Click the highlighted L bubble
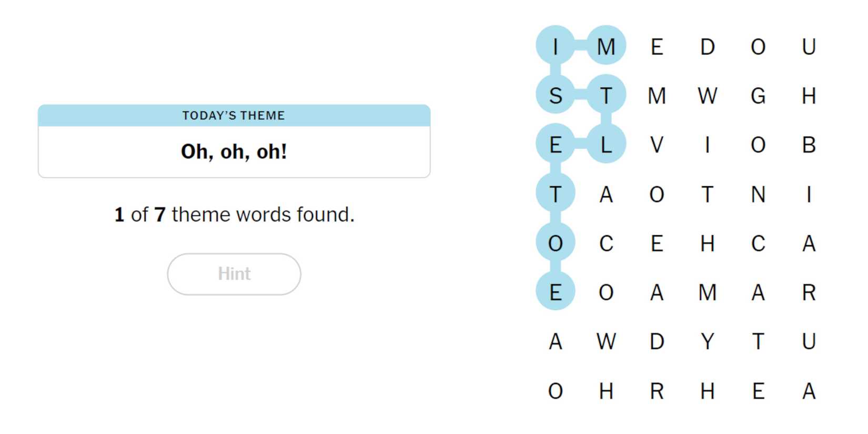Image resolution: width=868 pixels, height=434 pixels. click(606, 145)
